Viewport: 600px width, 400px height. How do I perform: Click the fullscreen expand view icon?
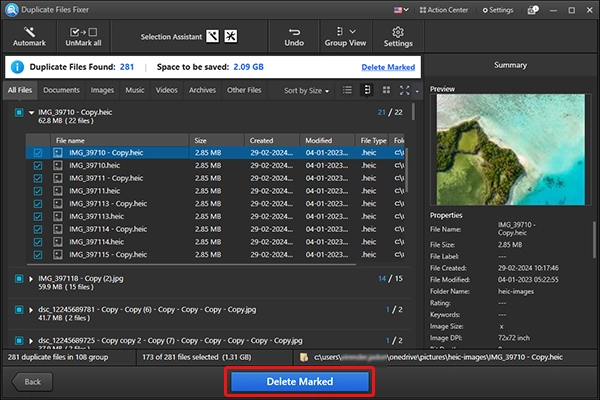pos(404,90)
